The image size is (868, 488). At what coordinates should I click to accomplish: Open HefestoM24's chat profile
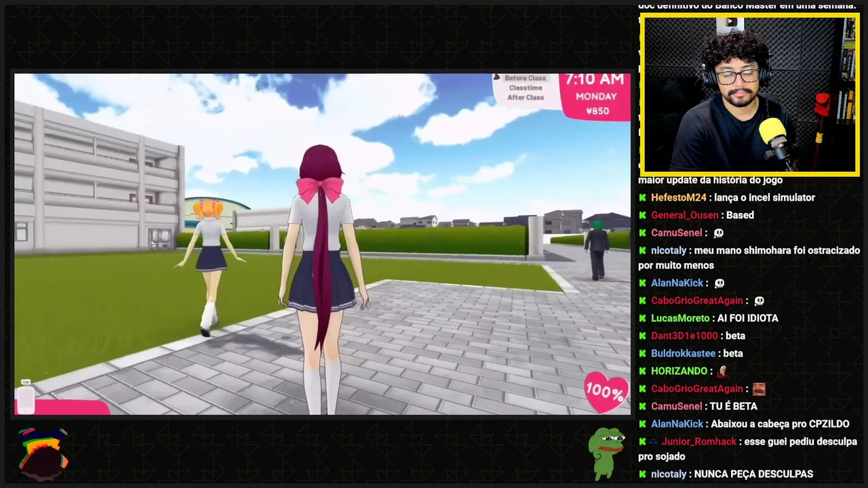click(x=679, y=197)
